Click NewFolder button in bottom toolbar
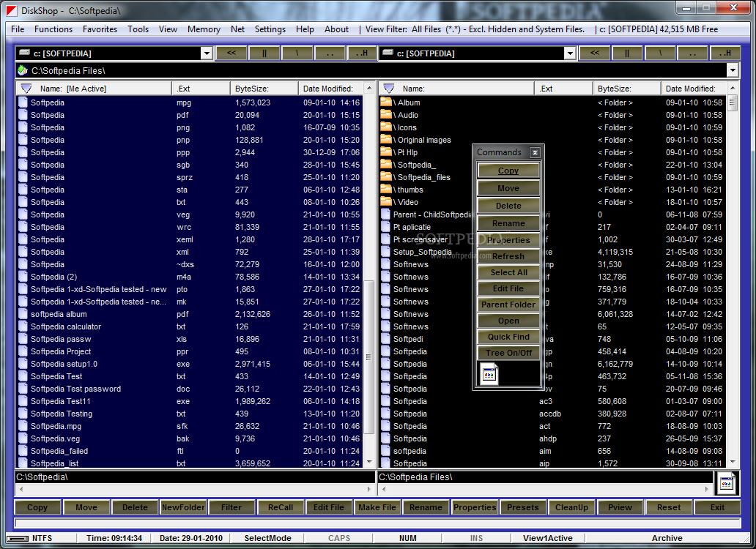 click(x=183, y=507)
